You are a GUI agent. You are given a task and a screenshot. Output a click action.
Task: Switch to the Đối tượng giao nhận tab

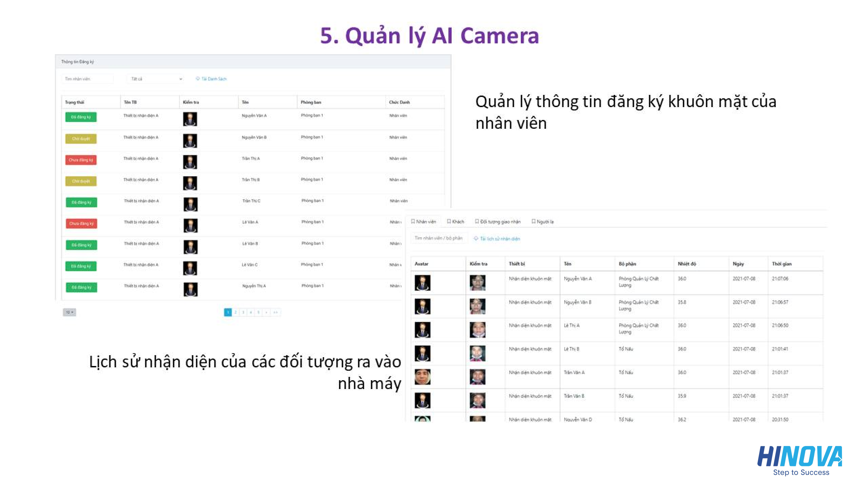coord(498,222)
